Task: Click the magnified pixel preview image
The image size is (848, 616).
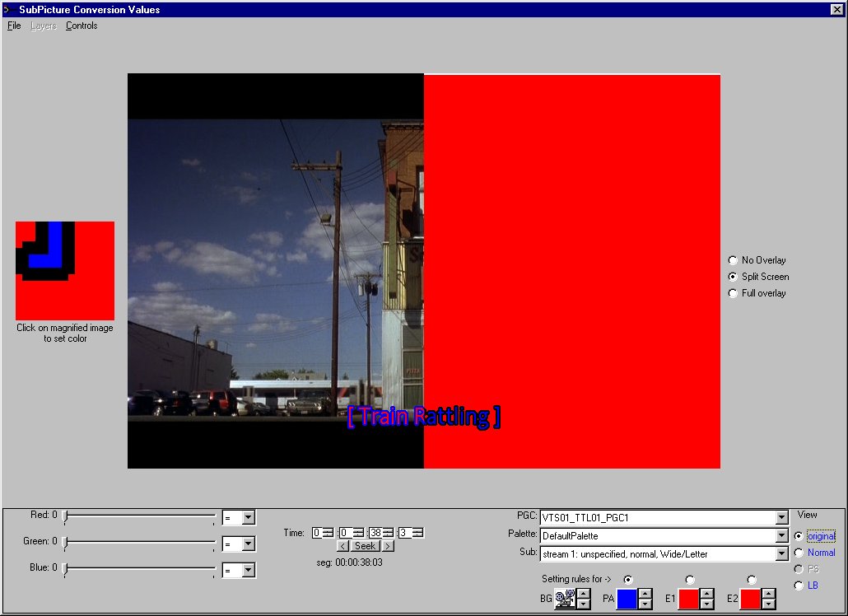Action: click(65, 270)
